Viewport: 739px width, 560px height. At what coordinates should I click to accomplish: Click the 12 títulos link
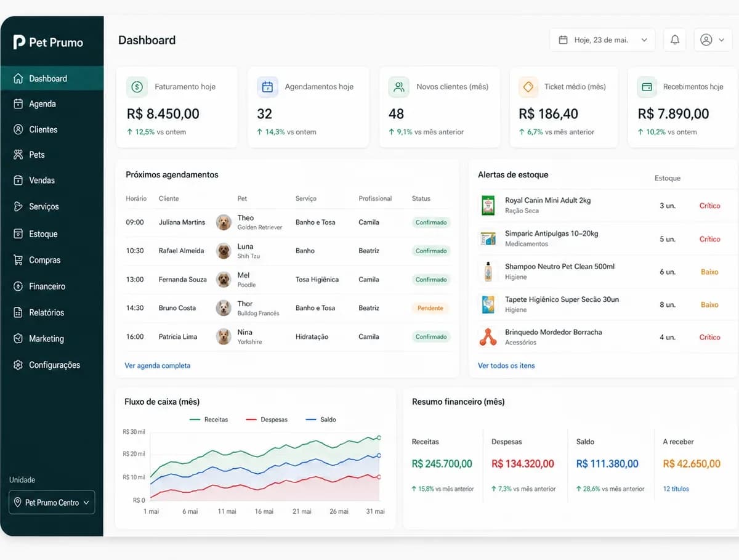676,489
